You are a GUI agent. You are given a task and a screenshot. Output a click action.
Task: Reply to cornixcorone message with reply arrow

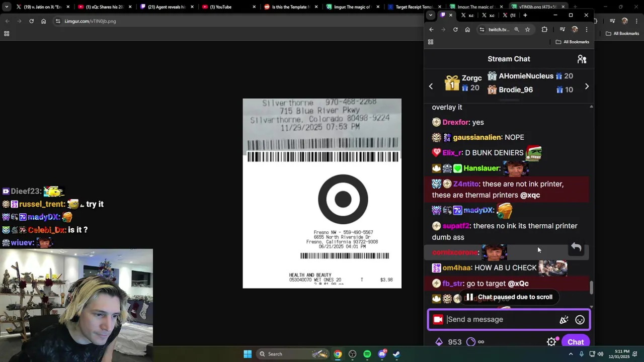coord(576,248)
